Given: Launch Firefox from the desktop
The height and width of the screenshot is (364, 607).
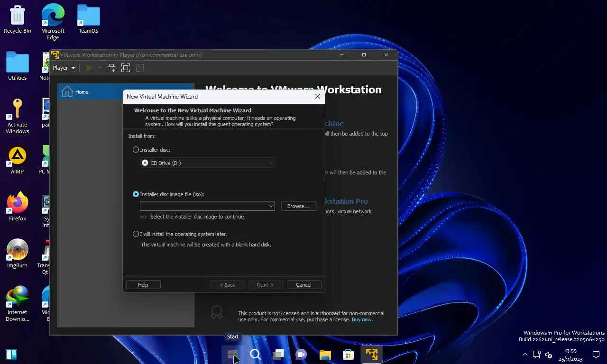Looking at the screenshot, I should tap(18, 207).
